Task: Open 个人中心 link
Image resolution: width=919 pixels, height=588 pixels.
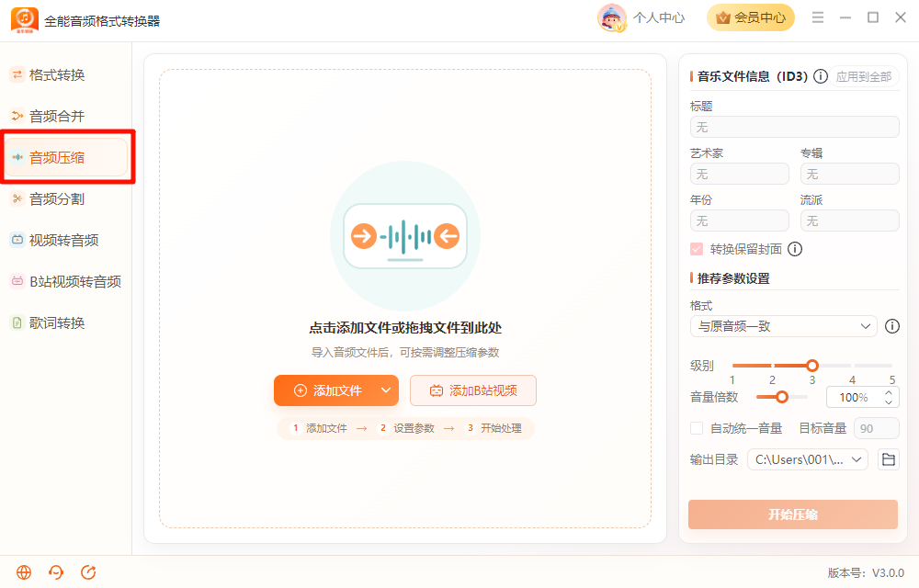Action: coord(659,17)
